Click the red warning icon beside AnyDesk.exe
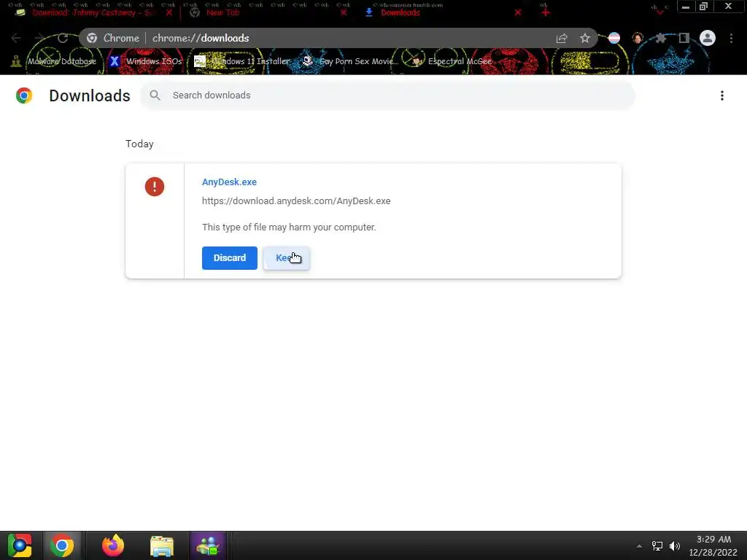This screenshot has height=560, width=747. (155, 187)
